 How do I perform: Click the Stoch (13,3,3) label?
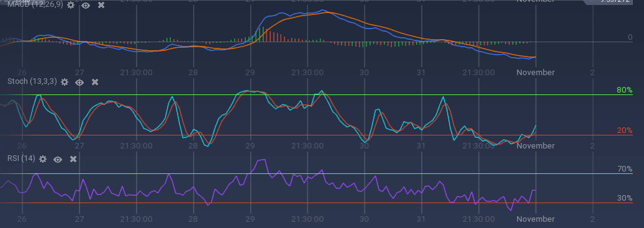click(32, 81)
